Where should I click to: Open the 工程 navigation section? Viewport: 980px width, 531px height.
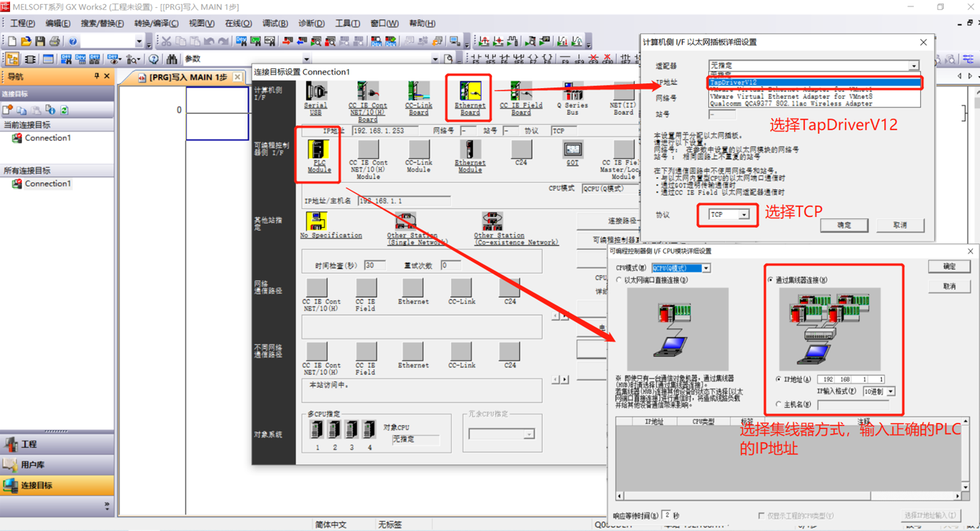coord(57,444)
